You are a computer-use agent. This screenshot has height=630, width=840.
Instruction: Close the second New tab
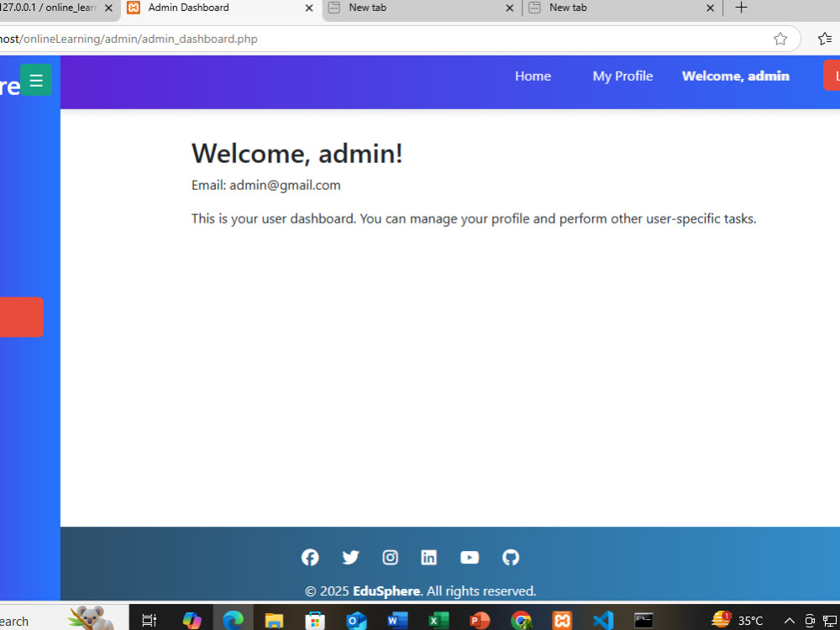click(710, 8)
